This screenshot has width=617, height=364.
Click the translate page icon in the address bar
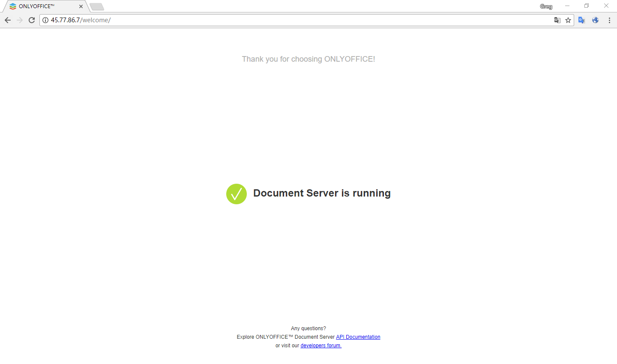557,20
